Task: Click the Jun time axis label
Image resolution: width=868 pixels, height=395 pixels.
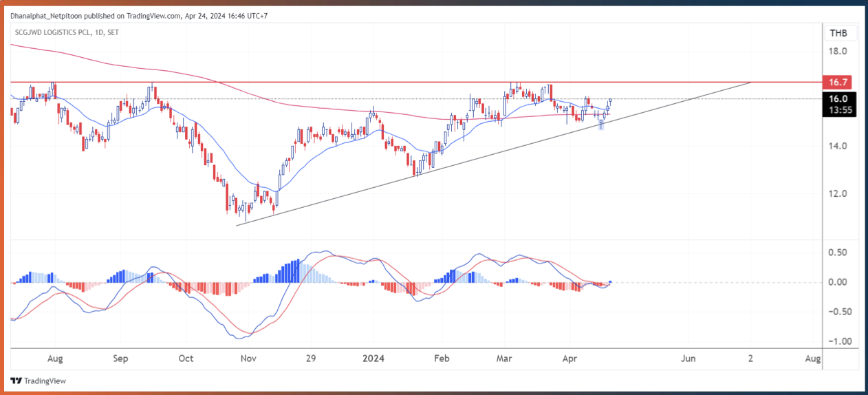Action: coord(688,359)
